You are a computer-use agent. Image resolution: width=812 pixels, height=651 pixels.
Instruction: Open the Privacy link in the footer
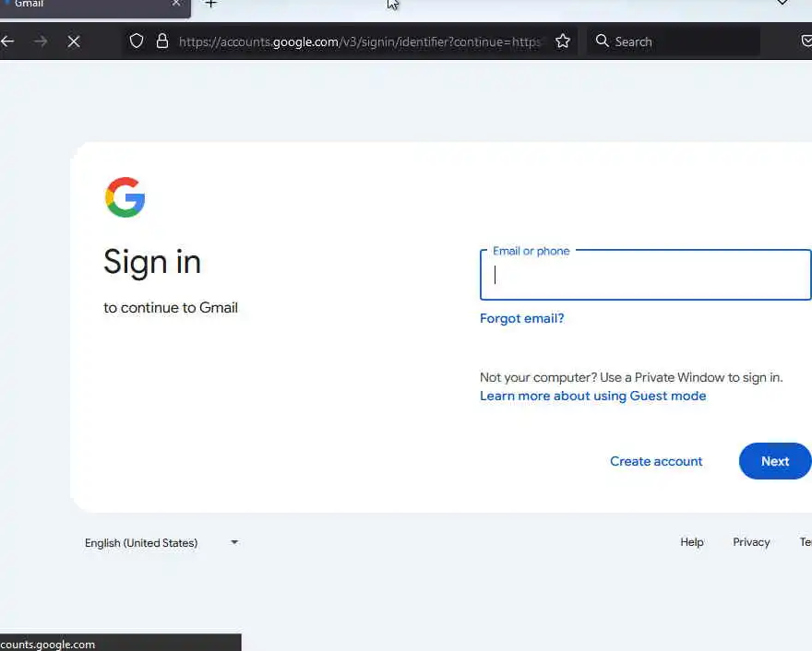click(751, 542)
